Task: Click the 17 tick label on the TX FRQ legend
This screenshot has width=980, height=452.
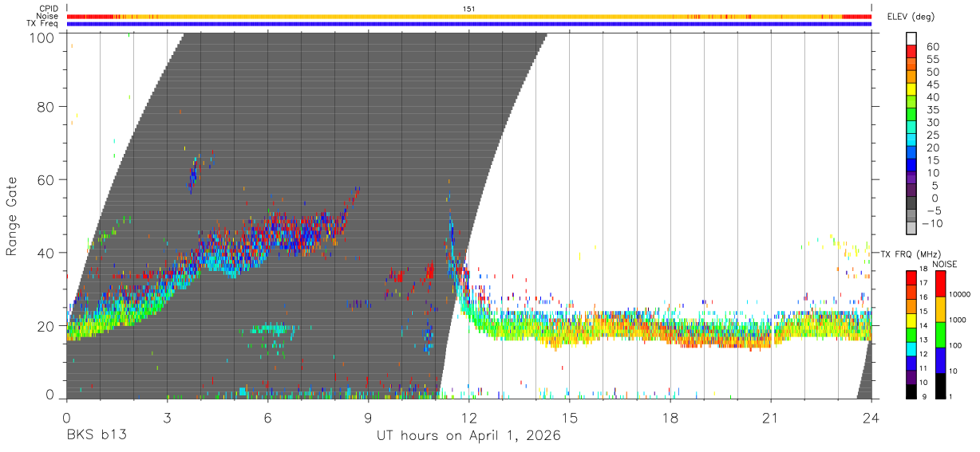Action: point(925,283)
